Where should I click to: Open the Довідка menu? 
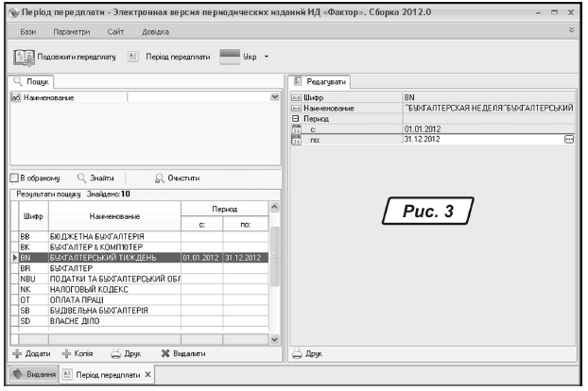[153, 31]
